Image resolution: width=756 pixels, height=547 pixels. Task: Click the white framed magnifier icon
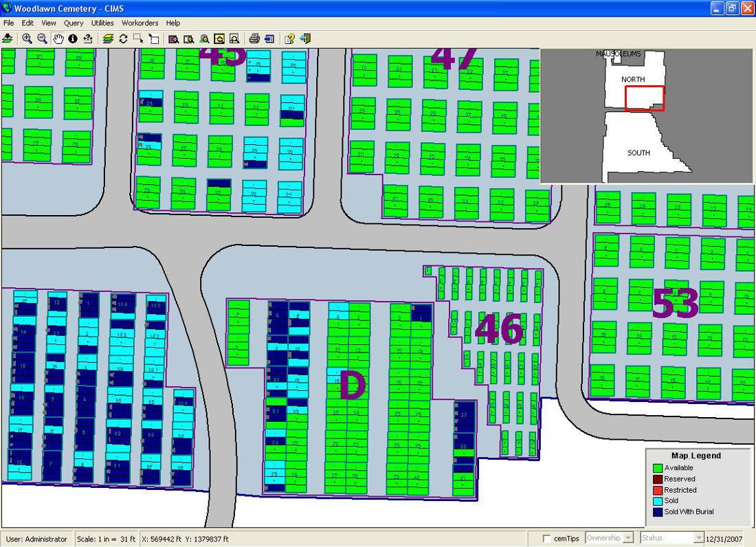[x=234, y=38]
